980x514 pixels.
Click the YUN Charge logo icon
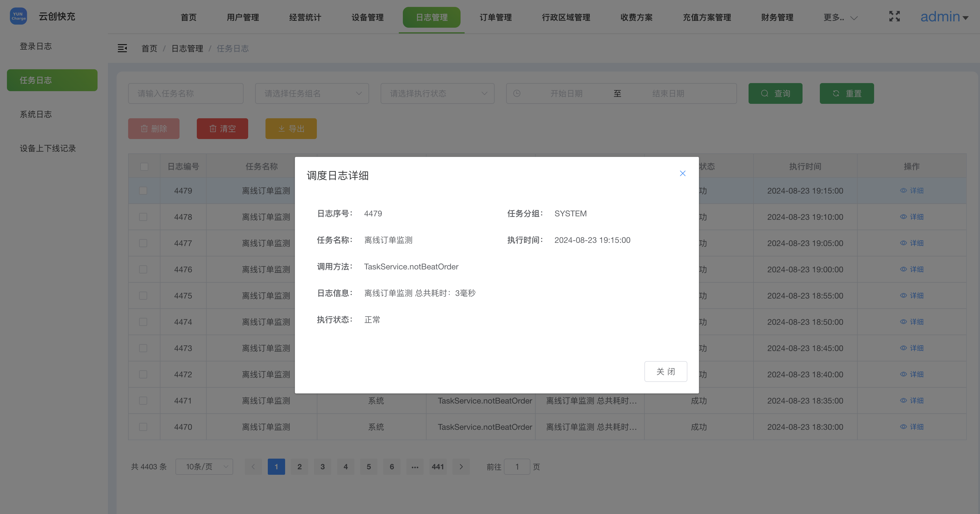click(18, 16)
